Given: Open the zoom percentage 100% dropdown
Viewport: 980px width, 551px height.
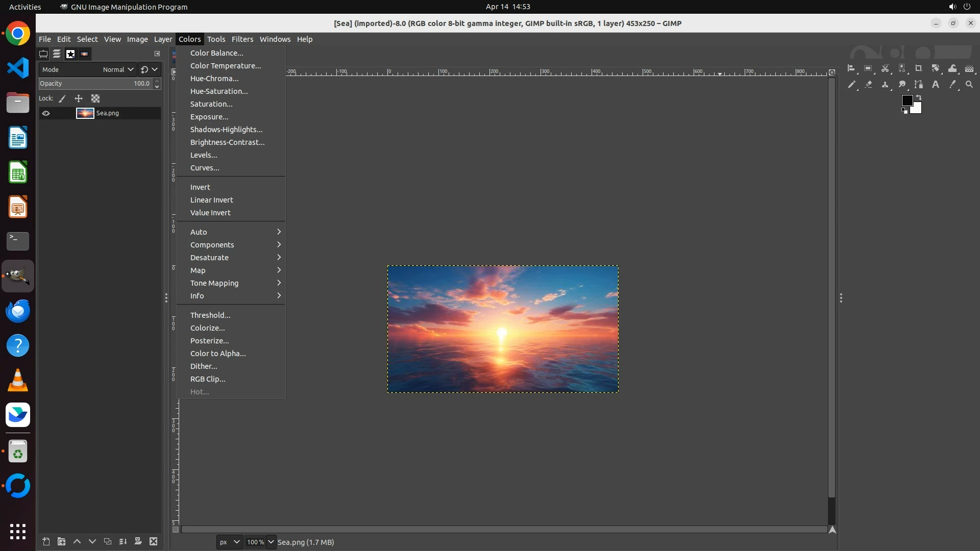Looking at the screenshot, I should coord(271,542).
